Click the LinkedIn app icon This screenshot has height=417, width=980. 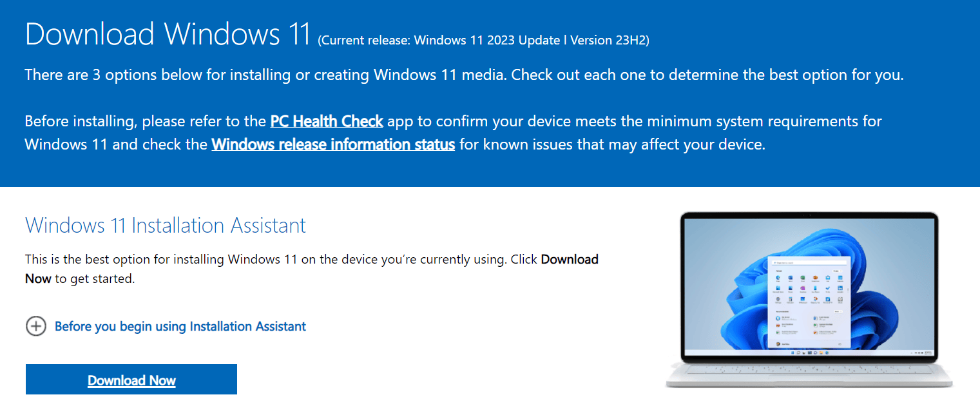click(840, 288)
